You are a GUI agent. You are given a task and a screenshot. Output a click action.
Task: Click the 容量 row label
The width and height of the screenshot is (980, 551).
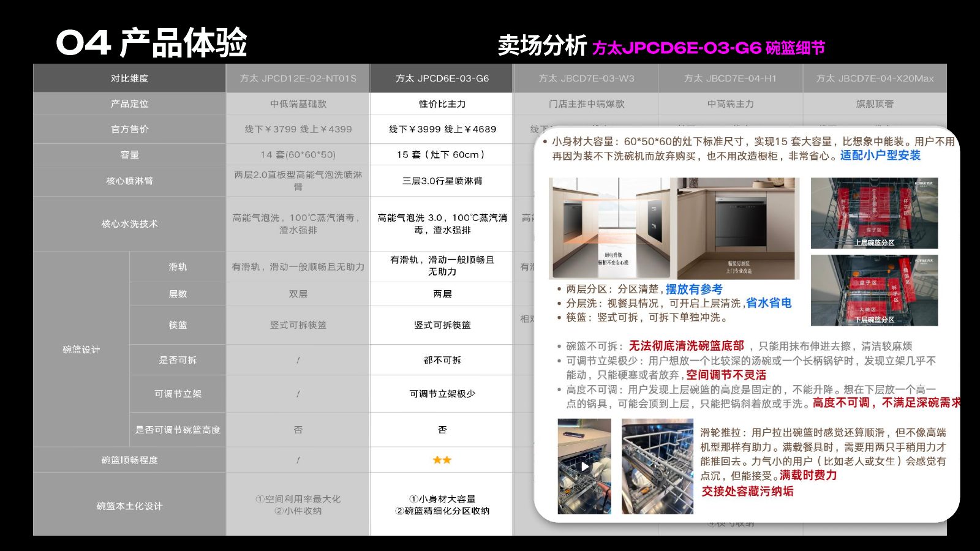point(129,154)
